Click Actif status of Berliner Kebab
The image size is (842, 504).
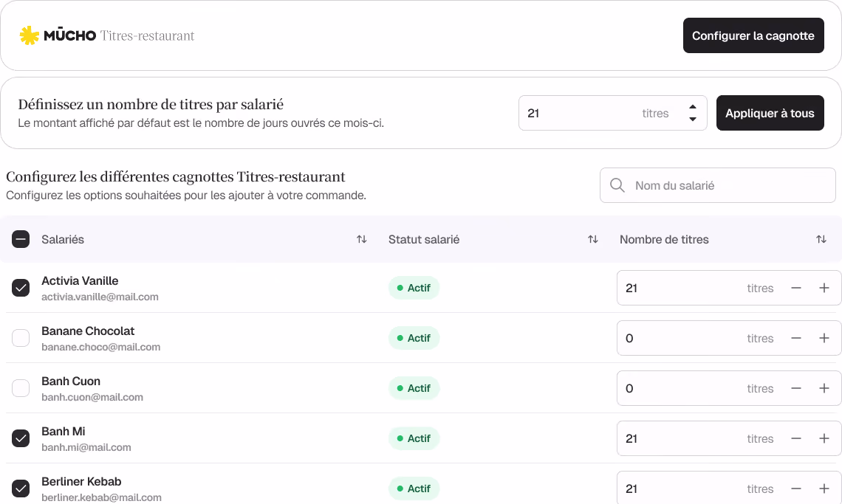tap(414, 489)
